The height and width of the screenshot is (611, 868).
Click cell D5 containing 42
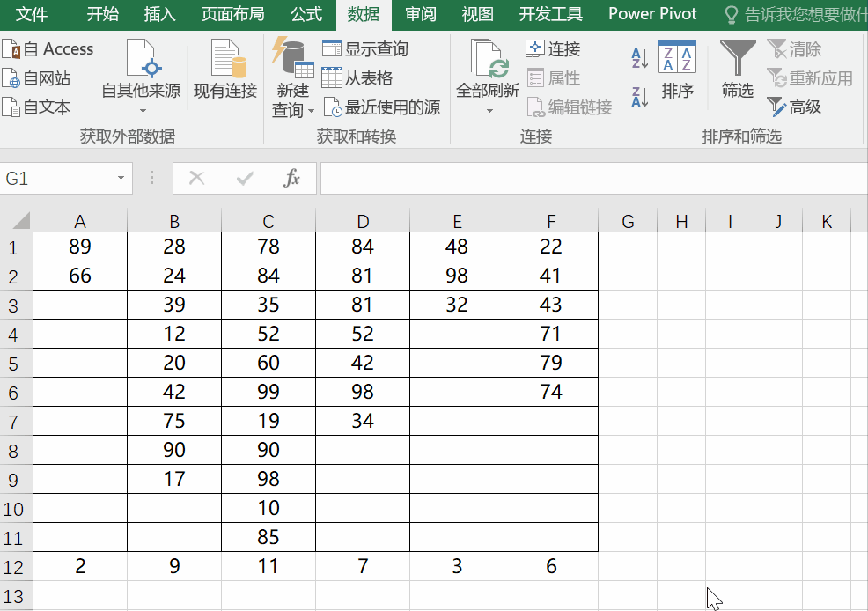pyautogui.click(x=363, y=363)
